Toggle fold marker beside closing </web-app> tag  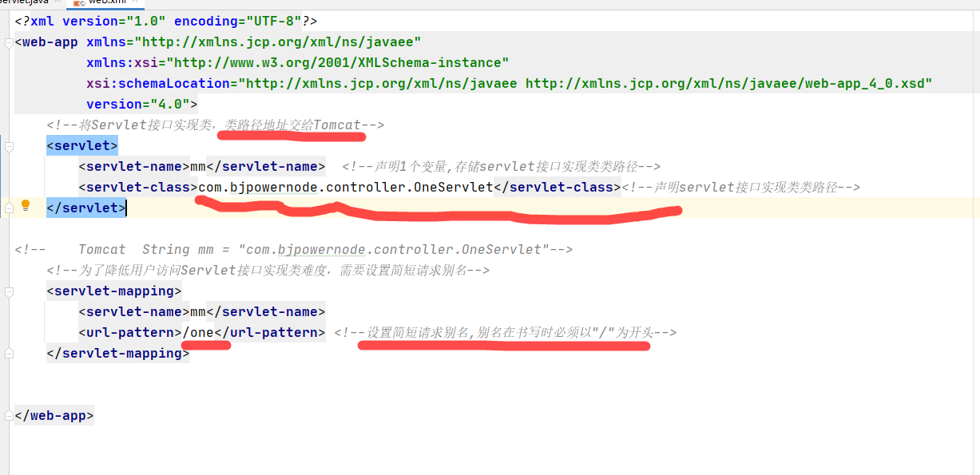(x=8, y=416)
